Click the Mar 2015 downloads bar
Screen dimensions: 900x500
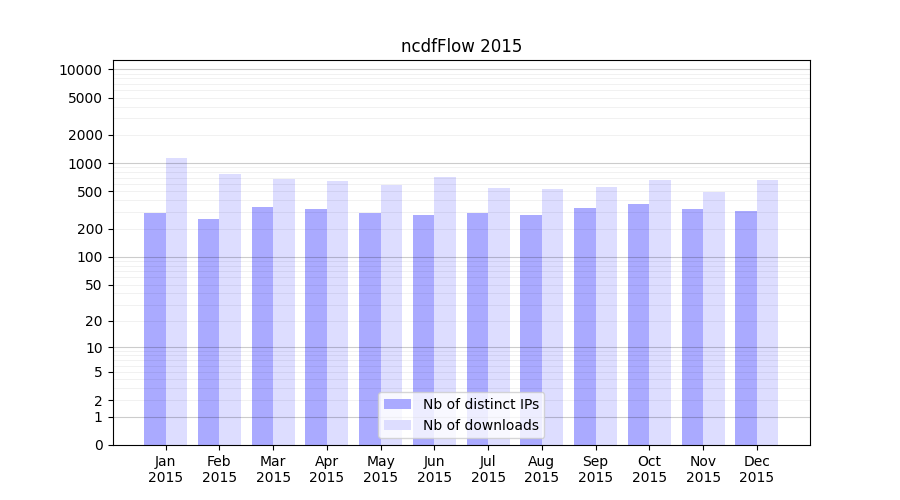coord(284,311)
